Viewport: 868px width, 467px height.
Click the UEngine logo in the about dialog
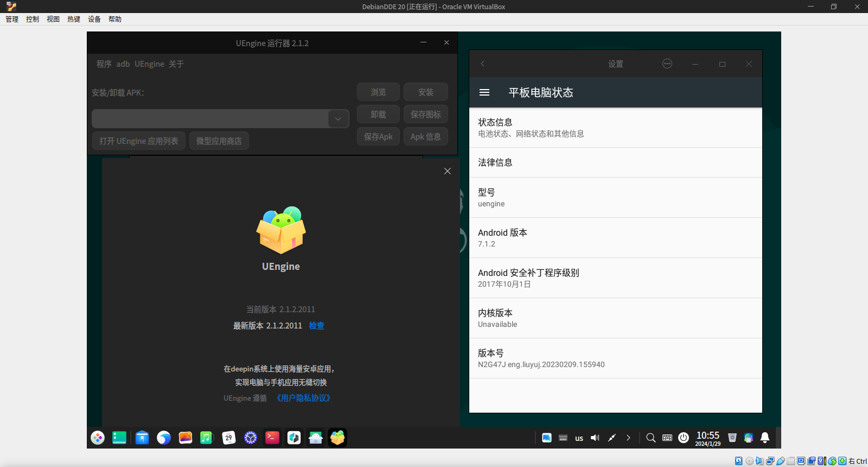[x=281, y=230]
